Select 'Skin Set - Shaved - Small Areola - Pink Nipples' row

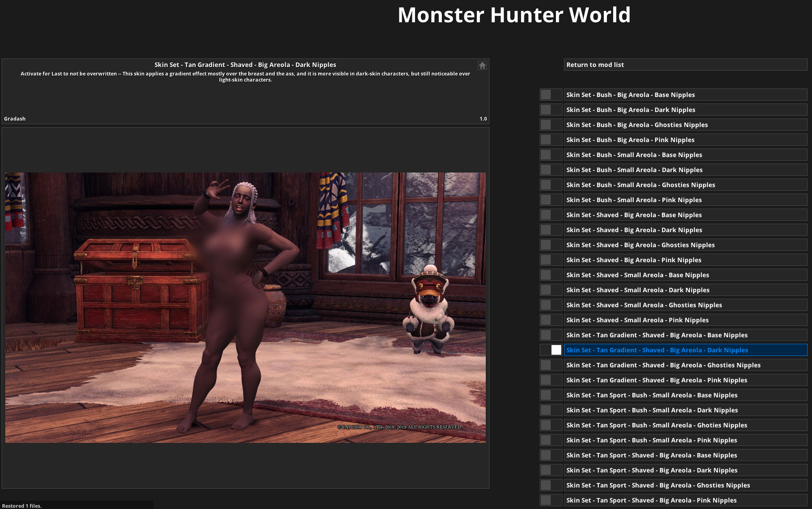pyautogui.click(x=685, y=320)
